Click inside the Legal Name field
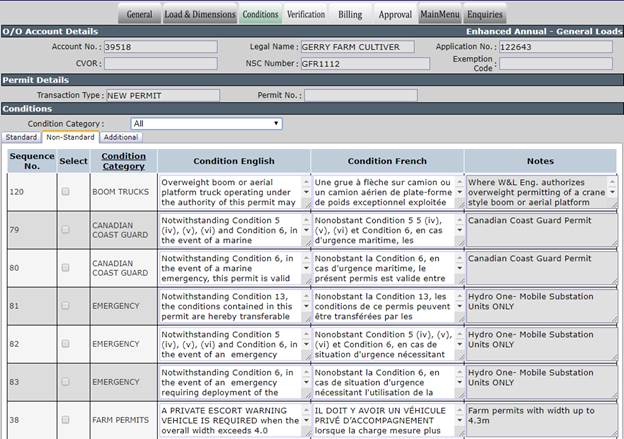 (x=357, y=47)
